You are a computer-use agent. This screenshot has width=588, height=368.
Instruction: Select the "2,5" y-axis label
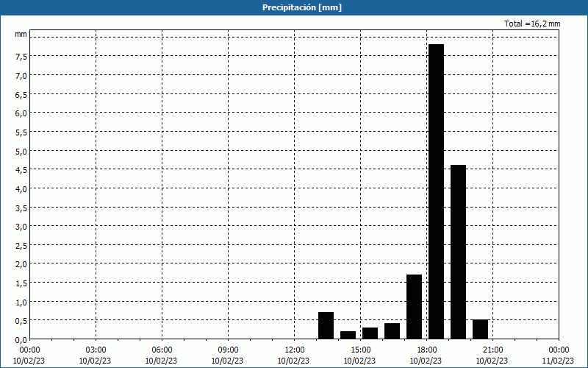21,245
